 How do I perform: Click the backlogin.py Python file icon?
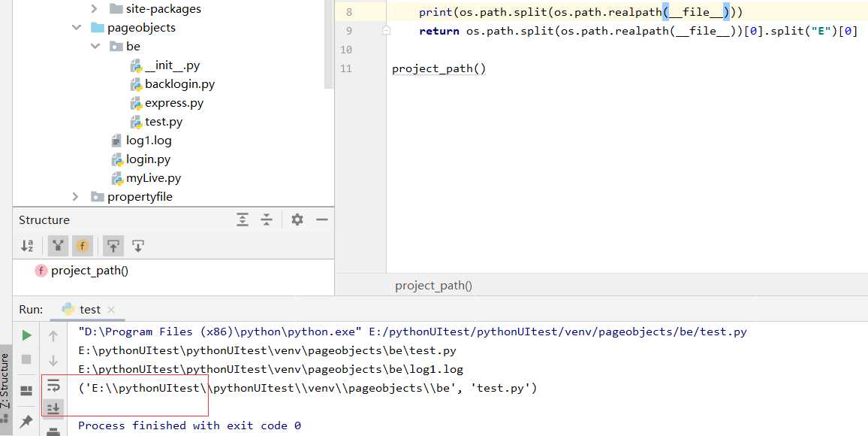point(136,84)
